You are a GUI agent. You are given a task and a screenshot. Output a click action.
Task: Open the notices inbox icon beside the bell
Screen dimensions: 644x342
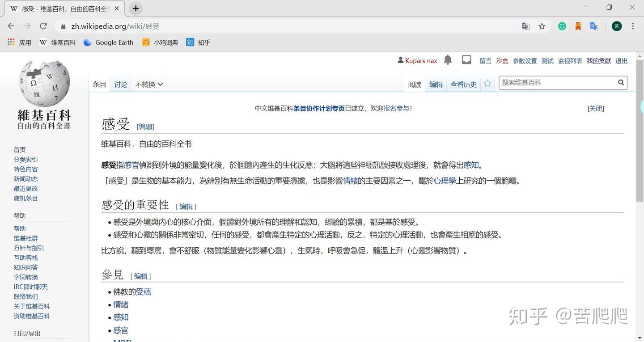click(x=466, y=59)
